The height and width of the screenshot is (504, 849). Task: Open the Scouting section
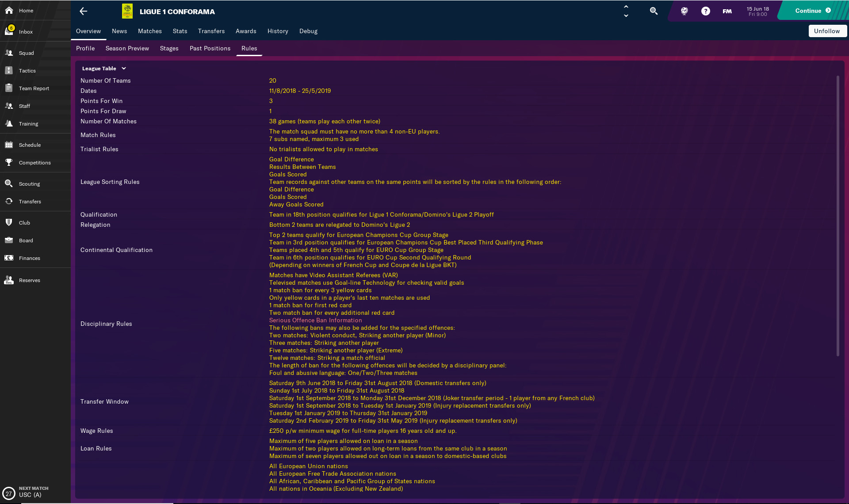click(28, 183)
